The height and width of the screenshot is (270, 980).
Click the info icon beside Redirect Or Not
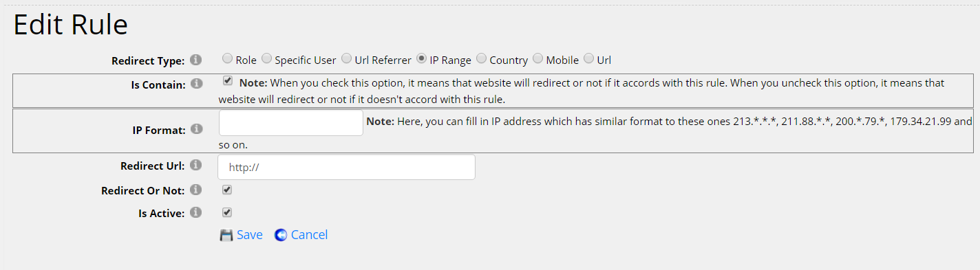pyautogui.click(x=195, y=190)
